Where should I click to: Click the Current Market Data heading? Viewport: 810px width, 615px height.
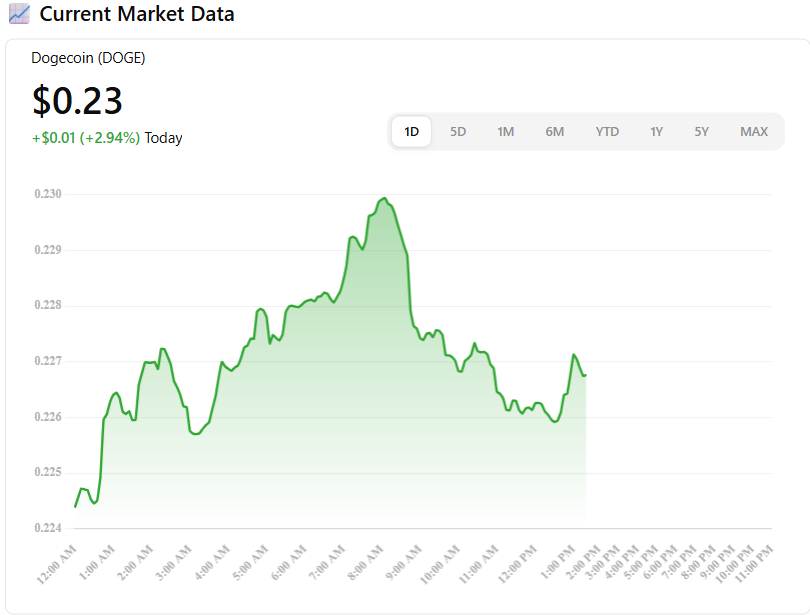click(137, 14)
